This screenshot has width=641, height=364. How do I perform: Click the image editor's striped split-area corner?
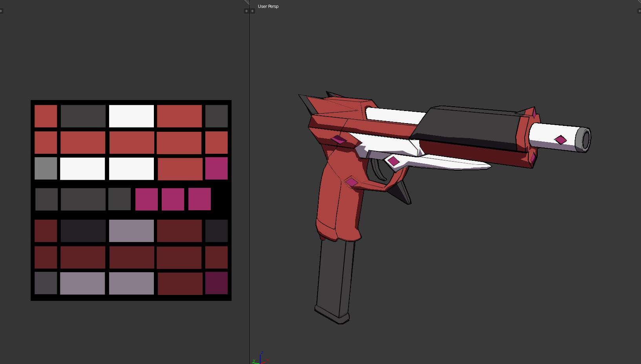[x=247, y=2]
